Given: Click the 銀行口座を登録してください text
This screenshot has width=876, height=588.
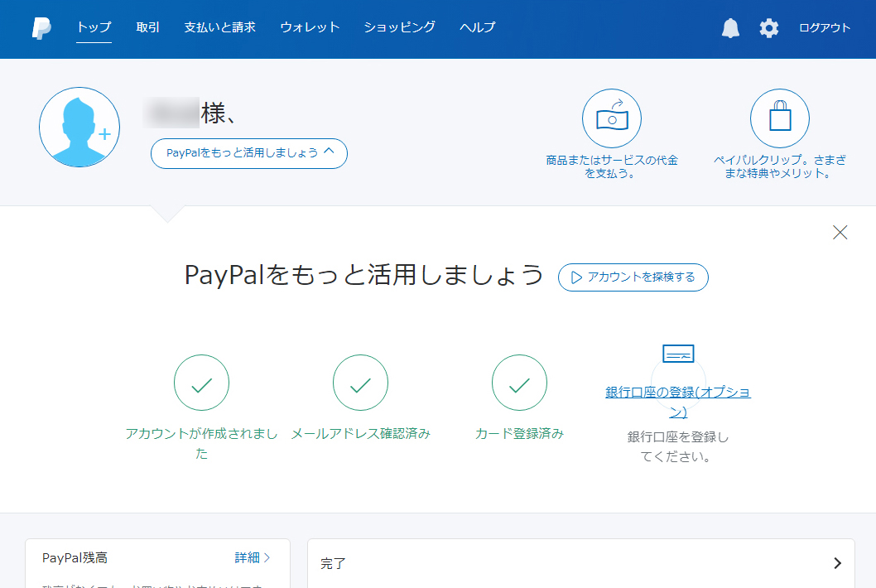Looking at the screenshot, I should [678, 446].
